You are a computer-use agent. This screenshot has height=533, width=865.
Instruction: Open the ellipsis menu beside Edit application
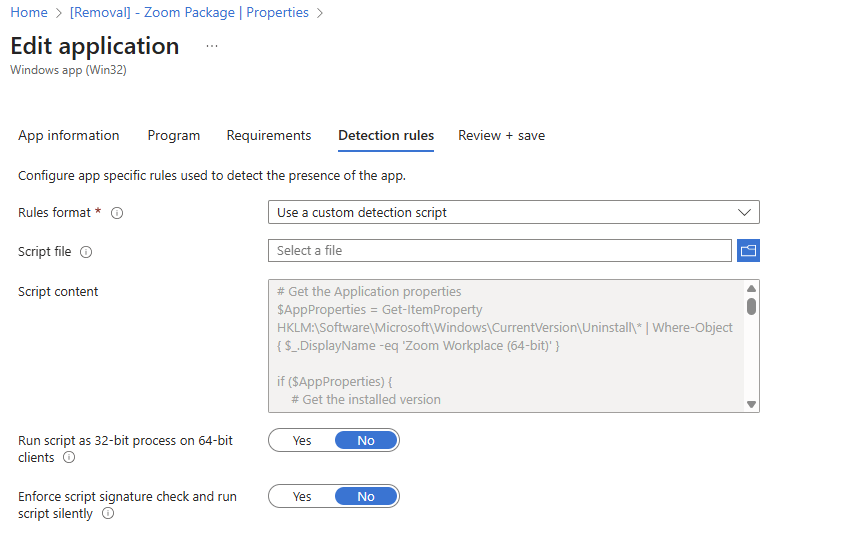pyautogui.click(x=211, y=46)
